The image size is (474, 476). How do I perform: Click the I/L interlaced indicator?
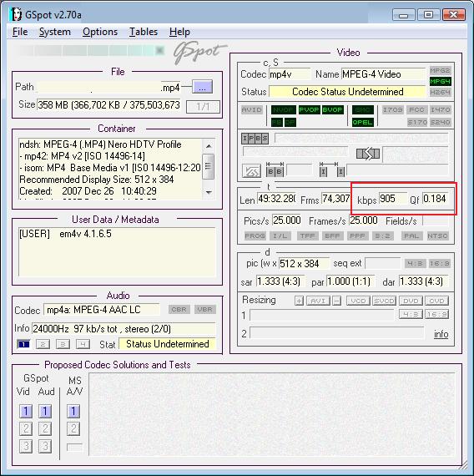280,235
